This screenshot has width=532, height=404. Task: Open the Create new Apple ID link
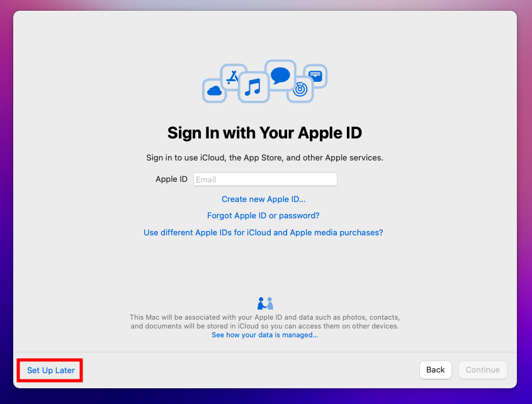pos(263,199)
